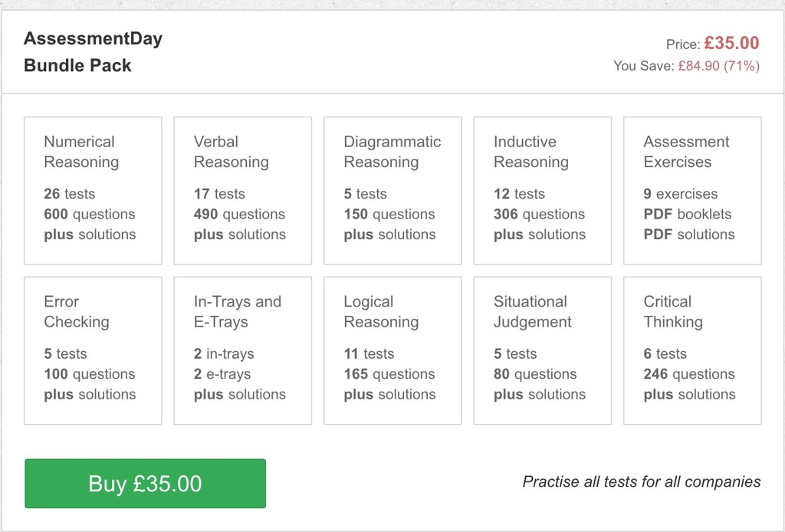Image resolution: width=785 pixels, height=532 pixels.
Task: Click '246 questions' in Critical Thinking
Action: (689, 374)
